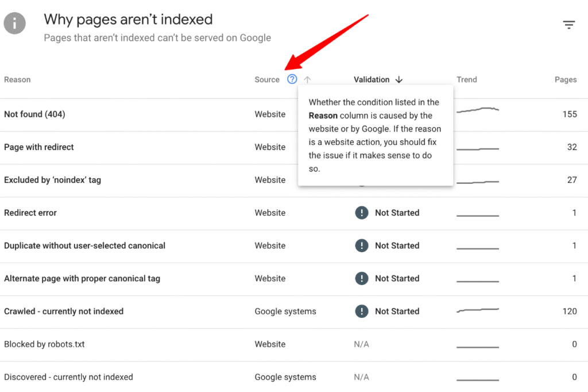Image resolution: width=588 pixels, height=392 pixels.
Task: Click the Trend column header
Action: click(467, 80)
